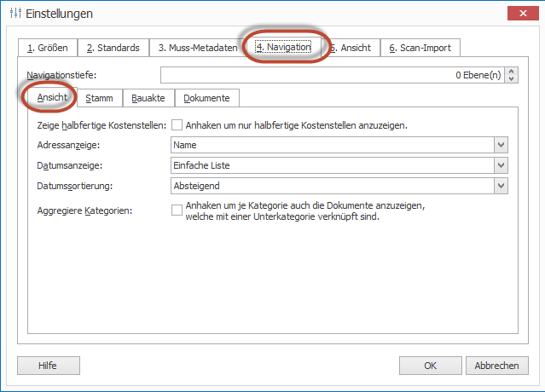
Task: Open the 3. Muss-Metadaten tab
Action: click(197, 48)
